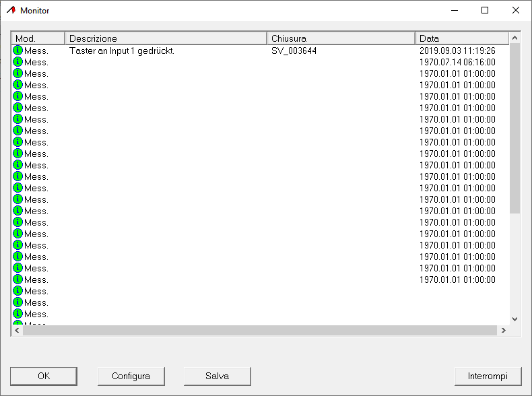Click the info icon in the last dated row
Image resolution: width=532 pixels, height=396 pixels.
click(18, 279)
